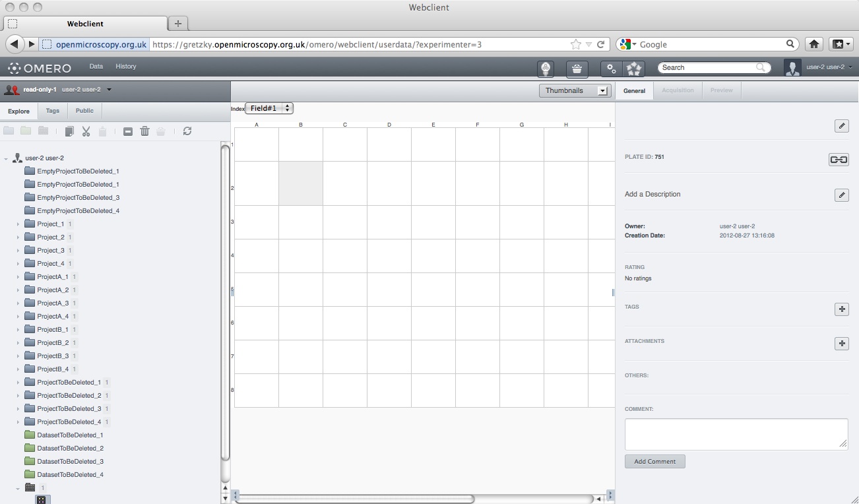The image size is (859, 504).
Task: Switch to the Tags tab
Action: 53,111
